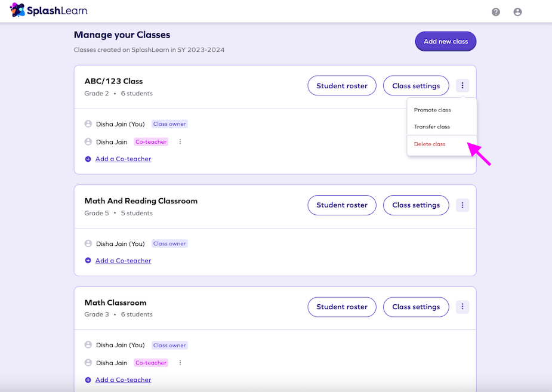Open co-teacher options in Math Classroom
Screen dimensions: 552x392
coord(180,363)
